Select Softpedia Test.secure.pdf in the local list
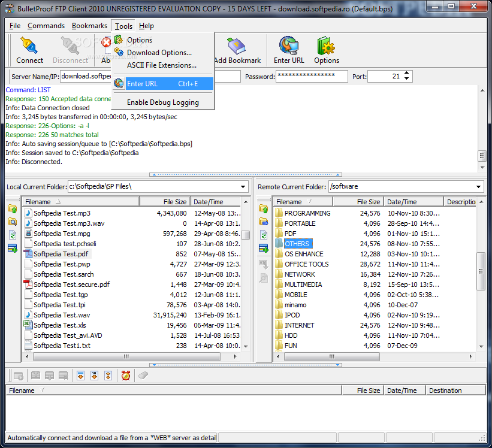492x448 pixels. 71,284
